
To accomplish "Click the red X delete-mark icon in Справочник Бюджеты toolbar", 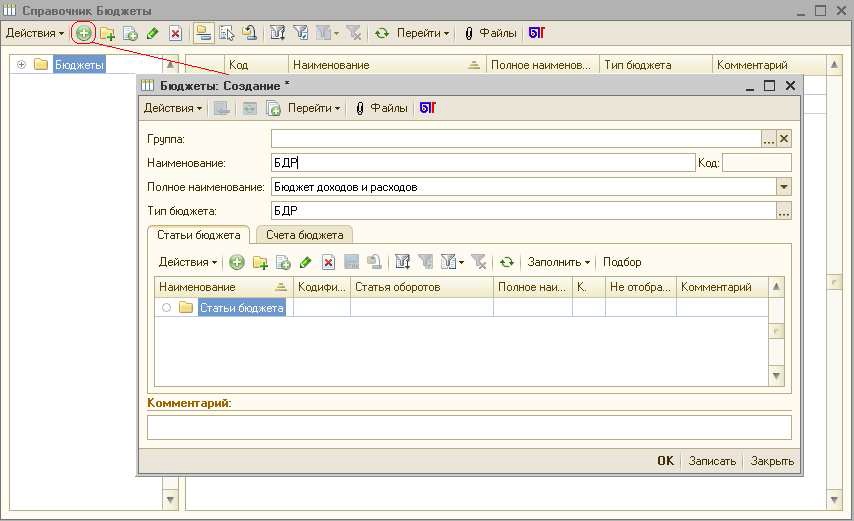I will 175,33.
